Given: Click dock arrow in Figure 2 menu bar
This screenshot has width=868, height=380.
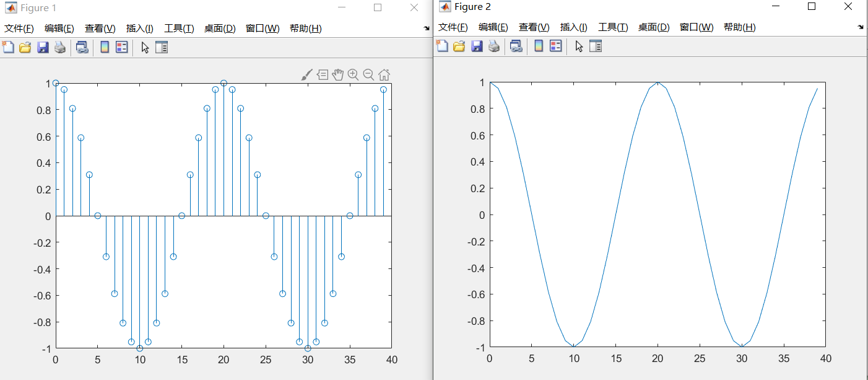Looking at the screenshot, I should point(861,27).
